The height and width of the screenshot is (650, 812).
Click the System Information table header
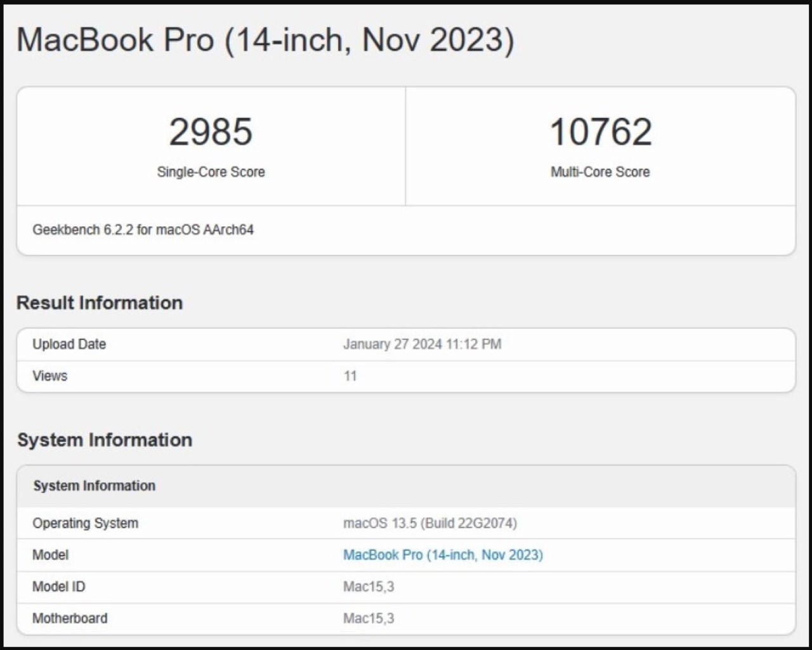[x=95, y=486]
